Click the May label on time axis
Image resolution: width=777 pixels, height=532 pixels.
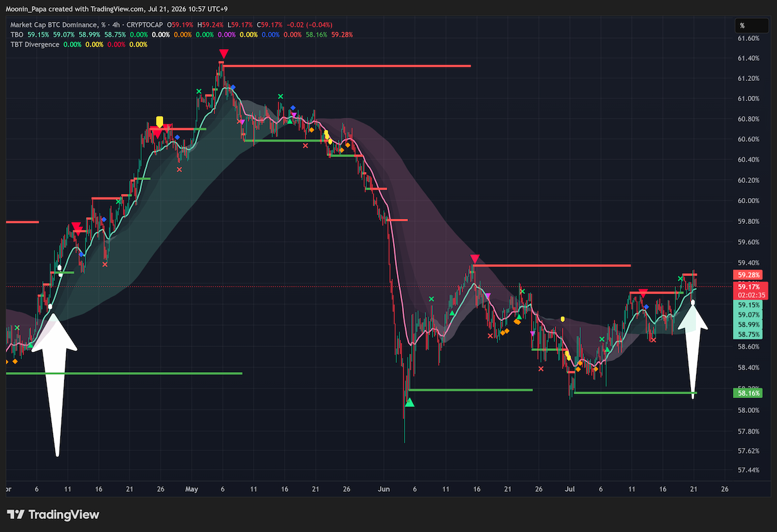(191, 489)
